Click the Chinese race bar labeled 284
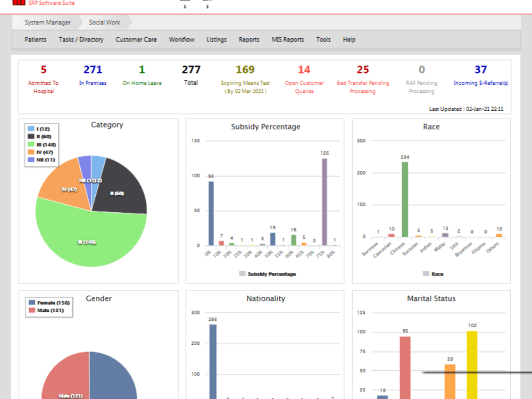 click(405, 199)
